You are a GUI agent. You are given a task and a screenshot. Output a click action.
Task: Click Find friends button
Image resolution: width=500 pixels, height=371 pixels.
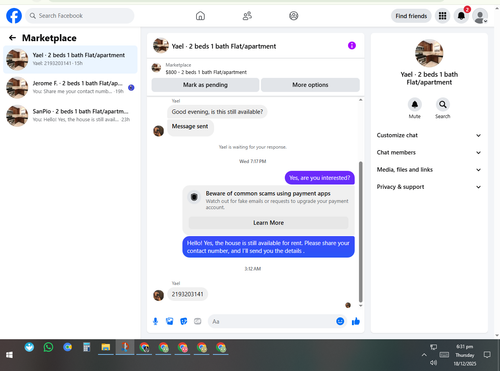click(411, 16)
